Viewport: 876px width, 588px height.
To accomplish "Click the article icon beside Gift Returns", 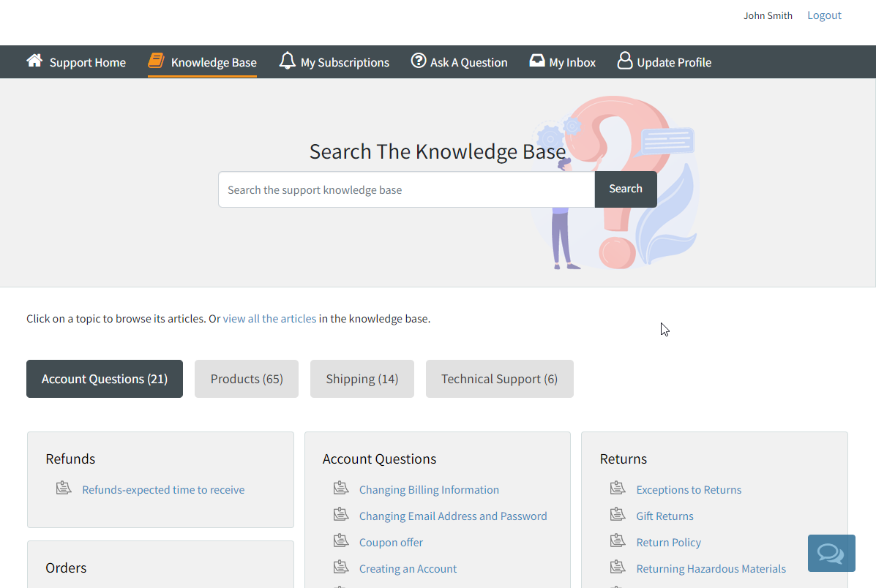I will (618, 514).
